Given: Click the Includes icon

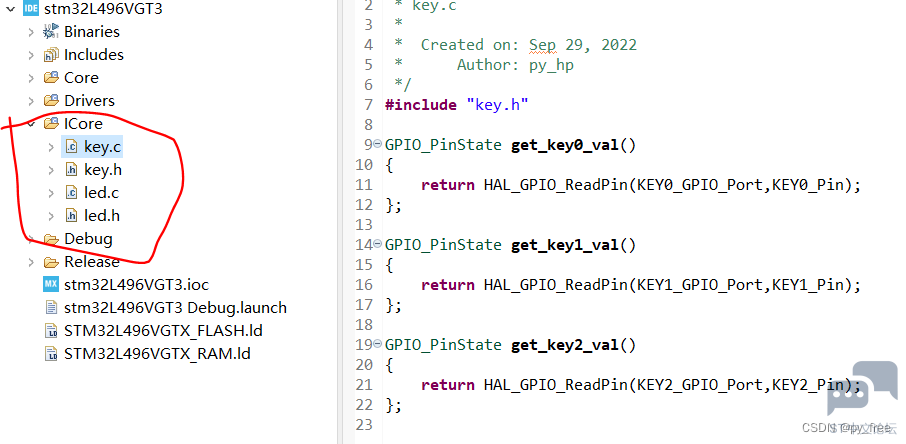Looking at the screenshot, I should (x=51, y=55).
